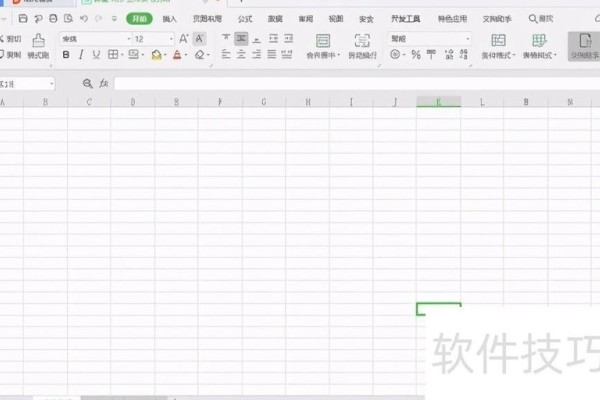Apply the red font color A
This screenshot has height=400, width=600.
tap(177, 55)
